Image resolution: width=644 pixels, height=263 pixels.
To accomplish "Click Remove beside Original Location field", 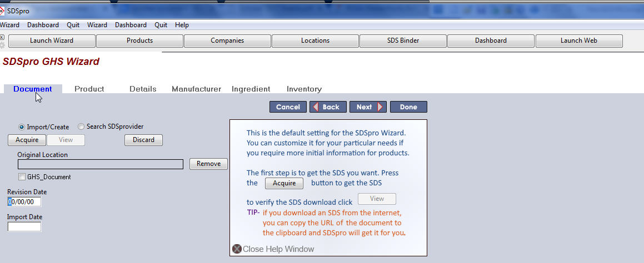I will click(208, 164).
